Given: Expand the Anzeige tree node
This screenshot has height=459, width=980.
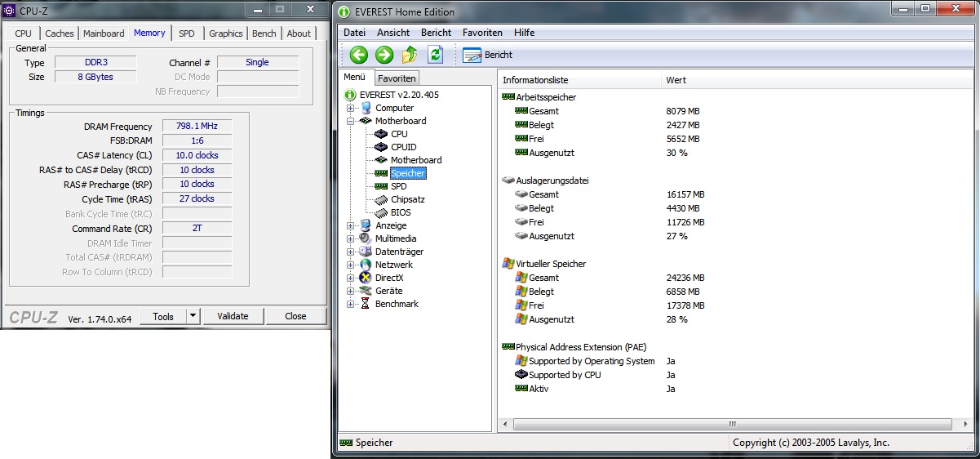Looking at the screenshot, I should click(x=351, y=225).
